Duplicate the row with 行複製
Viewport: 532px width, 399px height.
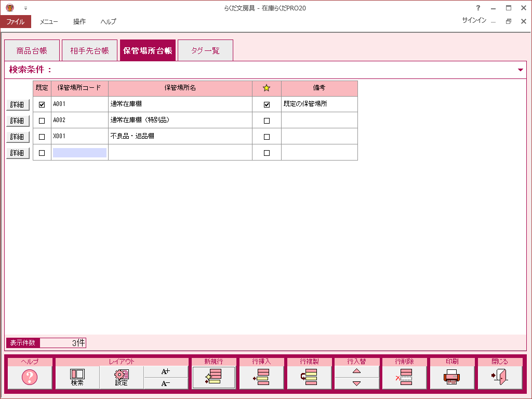309,378
